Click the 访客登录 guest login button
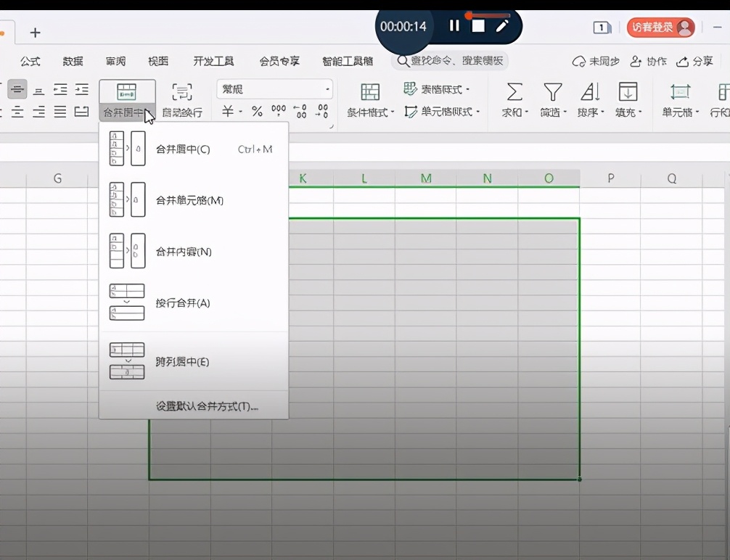This screenshot has width=730, height=560. coord(660,28)
